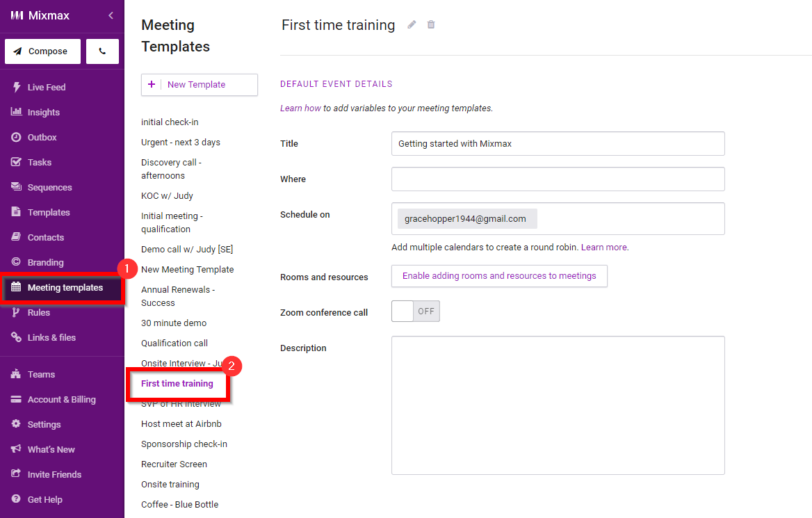Click the Learn how link
Viewport: 812px width, 518px height.
[x=300, y=108]
